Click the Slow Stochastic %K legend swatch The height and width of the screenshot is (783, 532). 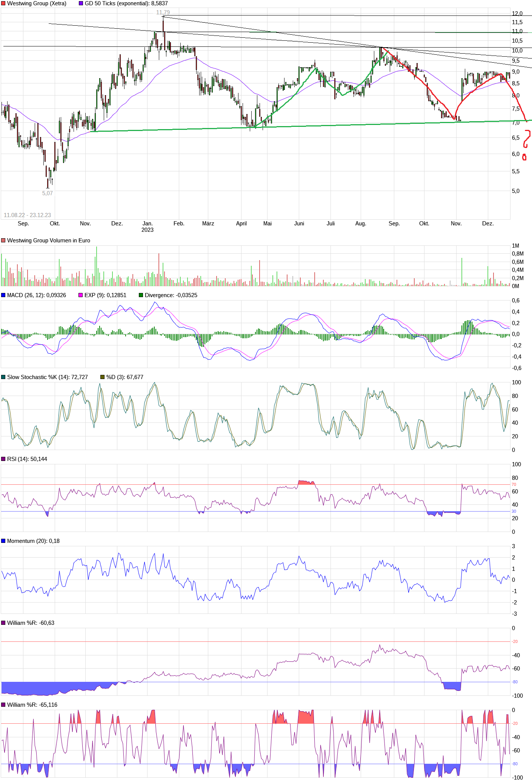pos(3,377)
